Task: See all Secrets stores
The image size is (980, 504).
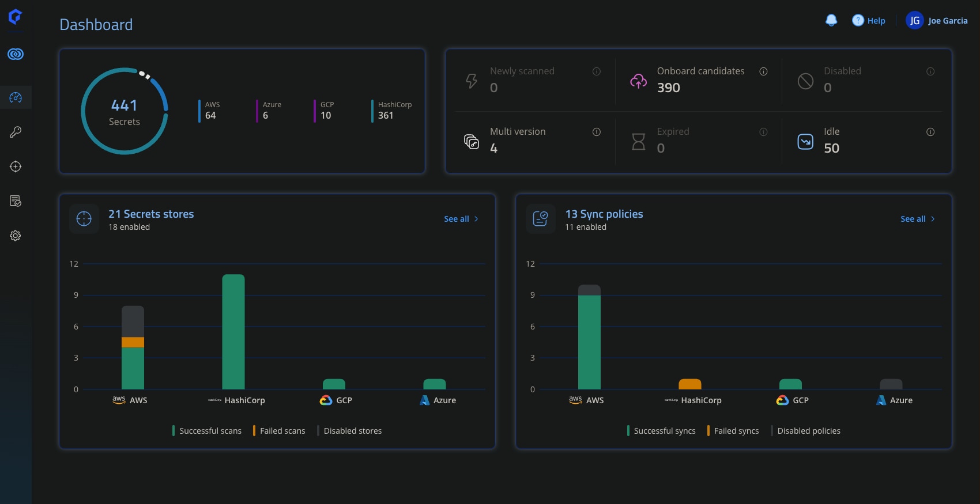Action: pyautogui.click(x=461, y=219)
